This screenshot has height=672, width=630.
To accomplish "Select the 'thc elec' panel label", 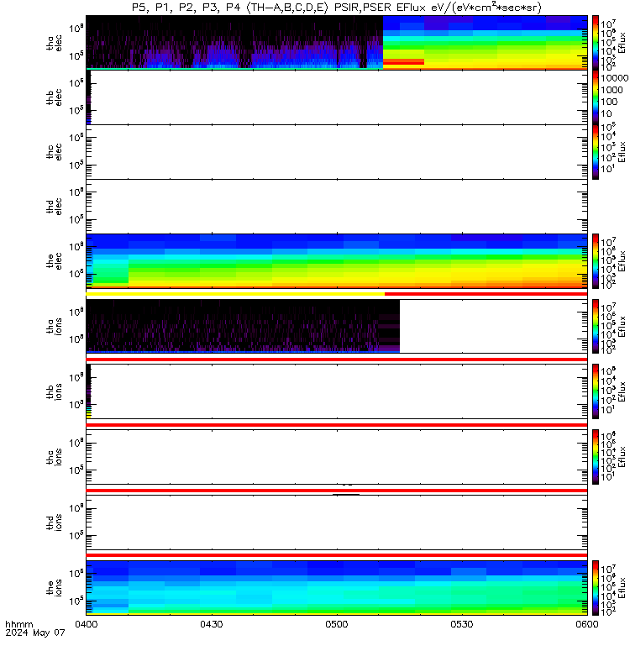I will click(x=54, y=152).
